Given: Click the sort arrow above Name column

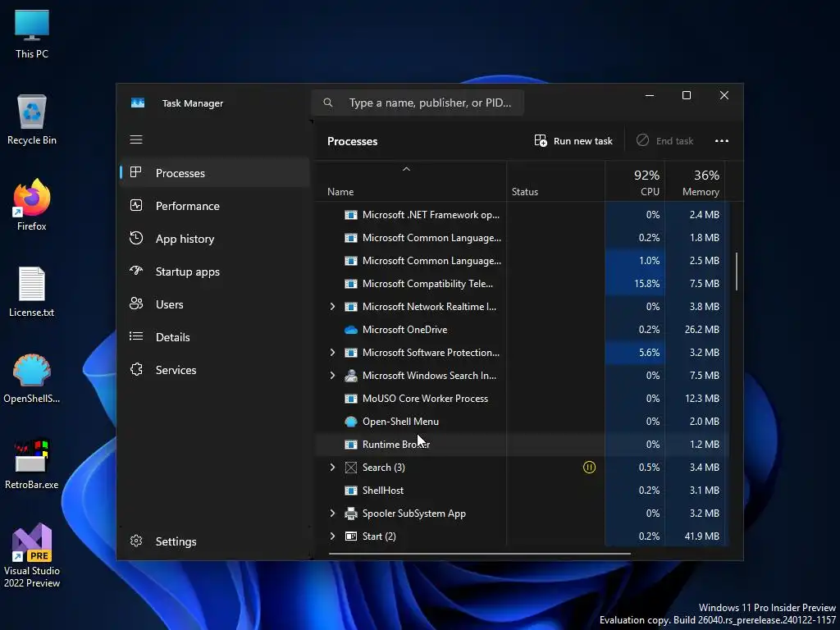Looking at the screenshot, I should 406,169.
